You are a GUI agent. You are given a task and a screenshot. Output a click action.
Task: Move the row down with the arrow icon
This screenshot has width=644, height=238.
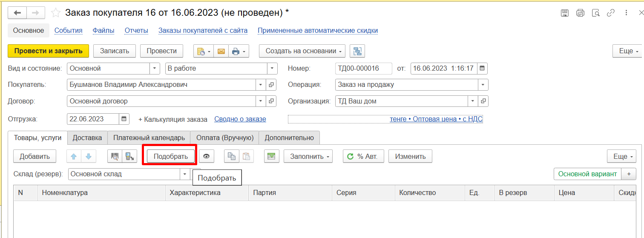click(x=89, y=156)
